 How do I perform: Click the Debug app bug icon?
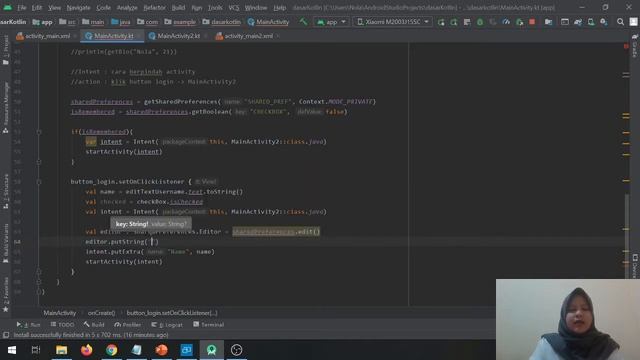(x=480, y=22)
